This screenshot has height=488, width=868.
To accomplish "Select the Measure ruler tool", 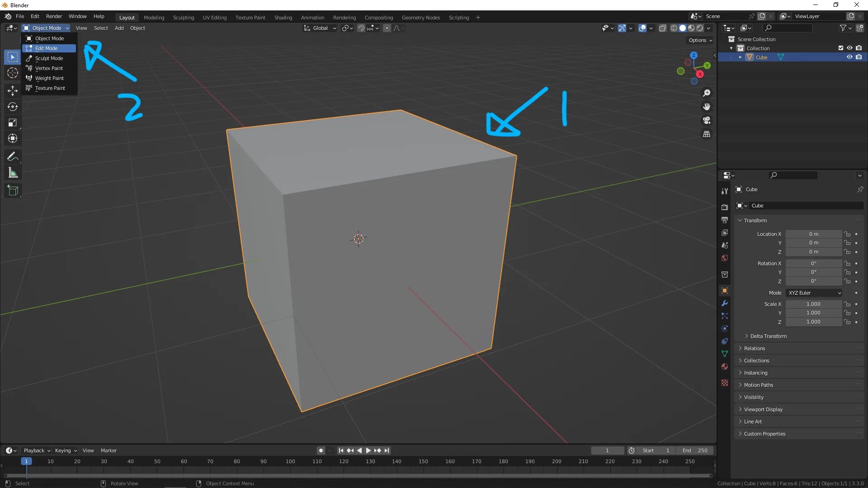I will click(12, 173).
